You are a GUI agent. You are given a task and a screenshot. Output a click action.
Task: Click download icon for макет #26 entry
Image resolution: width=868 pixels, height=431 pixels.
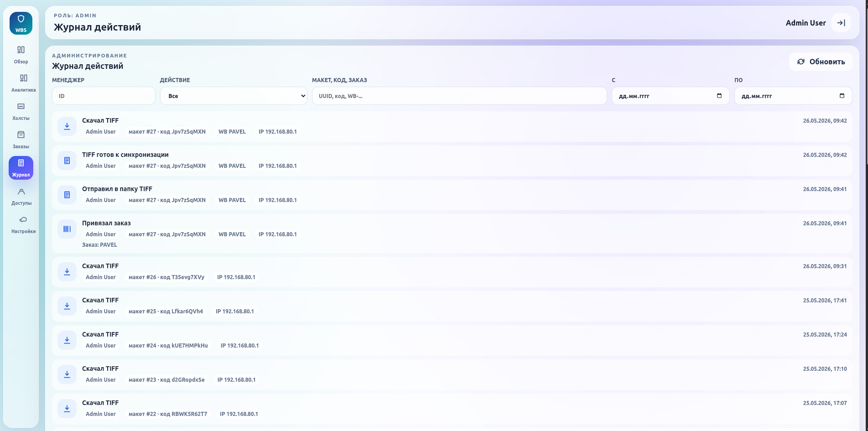[67, 272]
